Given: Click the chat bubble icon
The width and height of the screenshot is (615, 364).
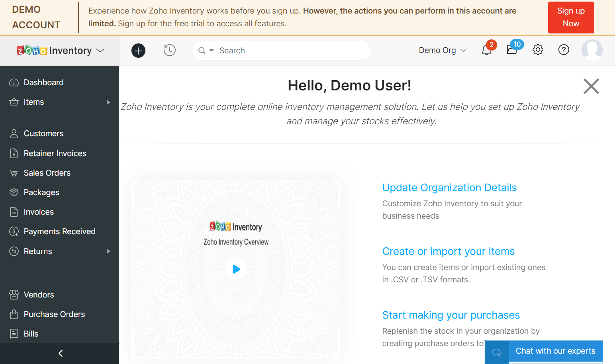Looking at the screenshot, I should point(496,352).
